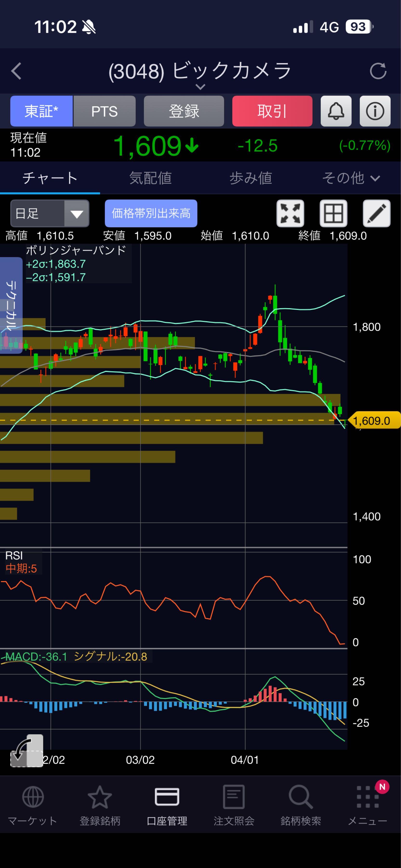Tap the back arrow icon

(x=16, y=71)
